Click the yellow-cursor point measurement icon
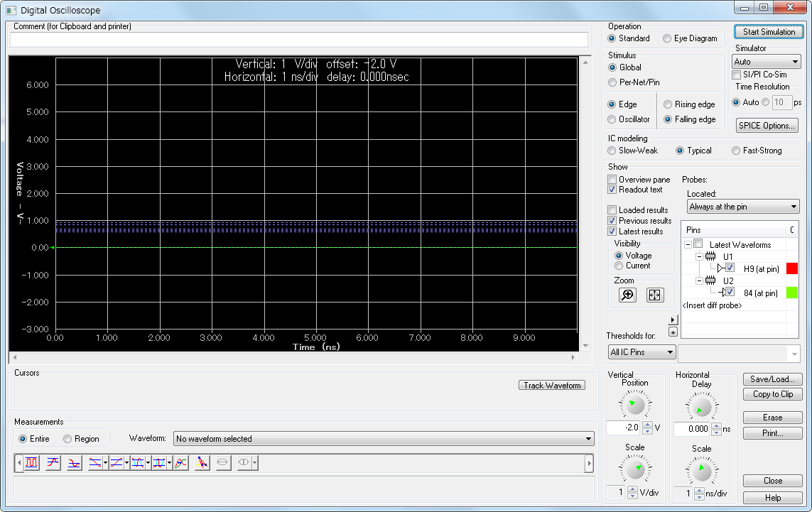 click(202, 463)
